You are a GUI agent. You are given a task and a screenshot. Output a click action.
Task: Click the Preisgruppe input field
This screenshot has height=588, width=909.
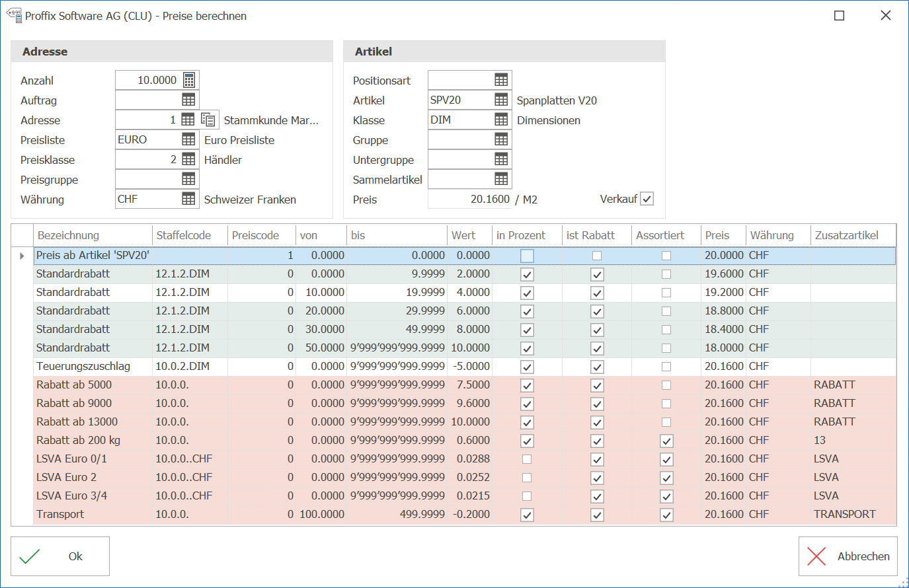147,179
